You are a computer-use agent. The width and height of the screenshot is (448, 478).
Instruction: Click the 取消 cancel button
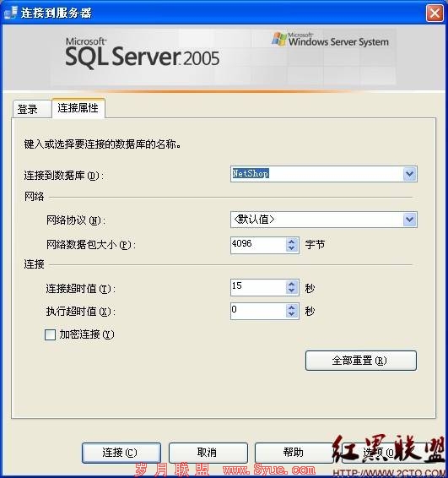[x=208, y=453]
